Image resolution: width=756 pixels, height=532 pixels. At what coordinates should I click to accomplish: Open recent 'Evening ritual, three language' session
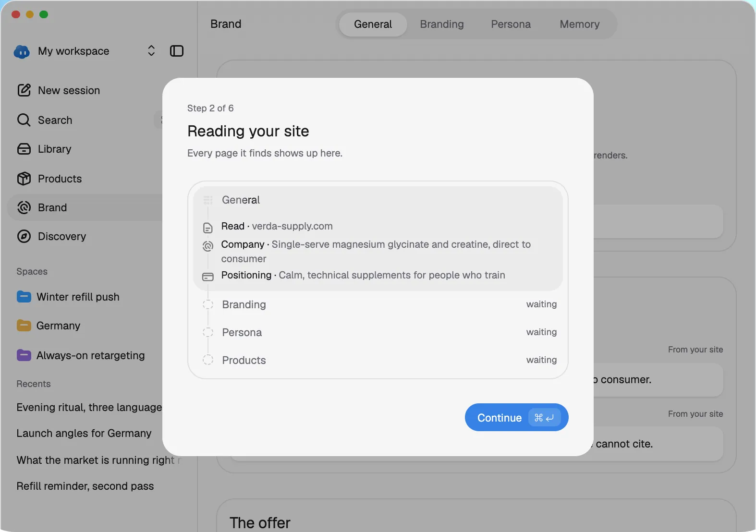(x=89, y=407)
